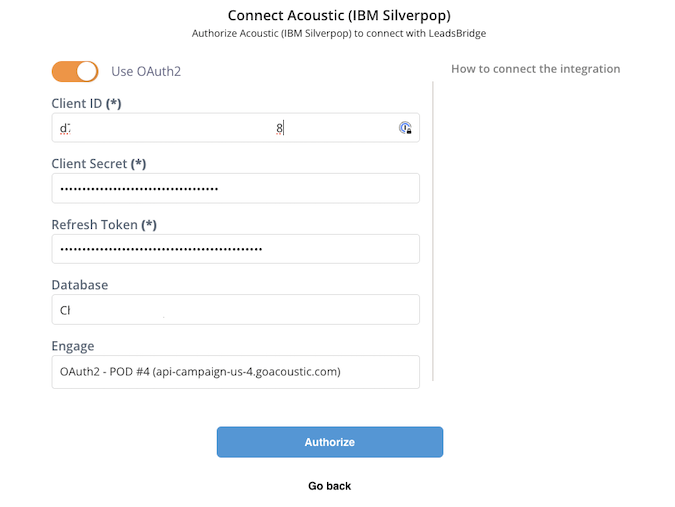Click the Refresh Token (*) label
The height and width of the screenshot is (507, 675).
104,225
